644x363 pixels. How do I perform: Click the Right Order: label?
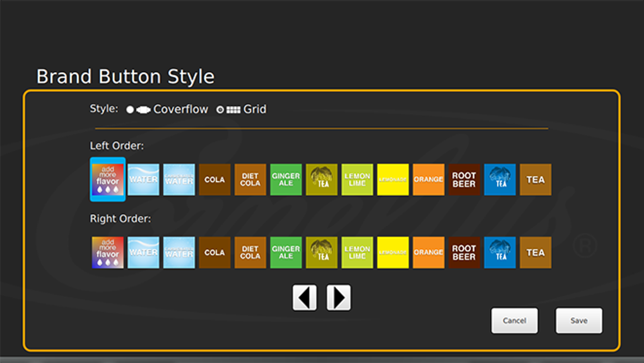(120, 219)
